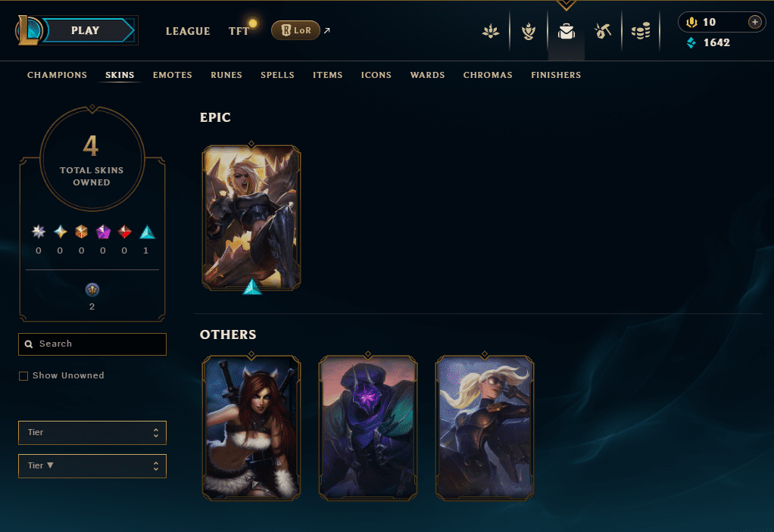
Task: Select the Kitty Cat Katarina skin thumbnail
Action: pos(251,428)
